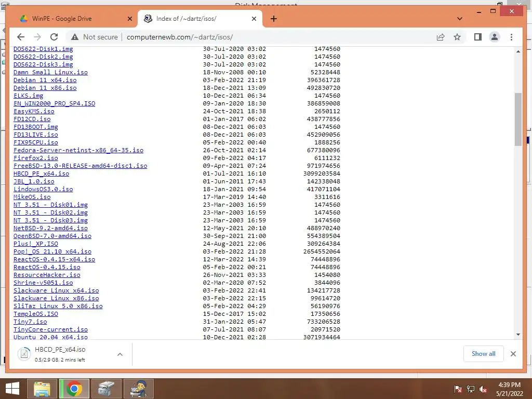This screenshot has height=399, width=532.
Task: Download DOS622-Disk1.img
Action: [43, 49]
